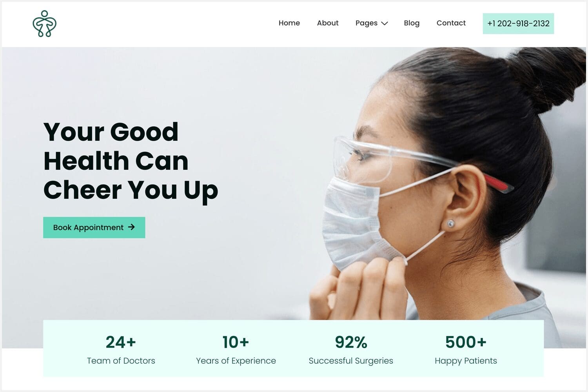Image resolution: width=588 pixels, height=392 pixels.
Task: Click the green medical logo icon
Action: pyautogui.click(x=44, y=24)
